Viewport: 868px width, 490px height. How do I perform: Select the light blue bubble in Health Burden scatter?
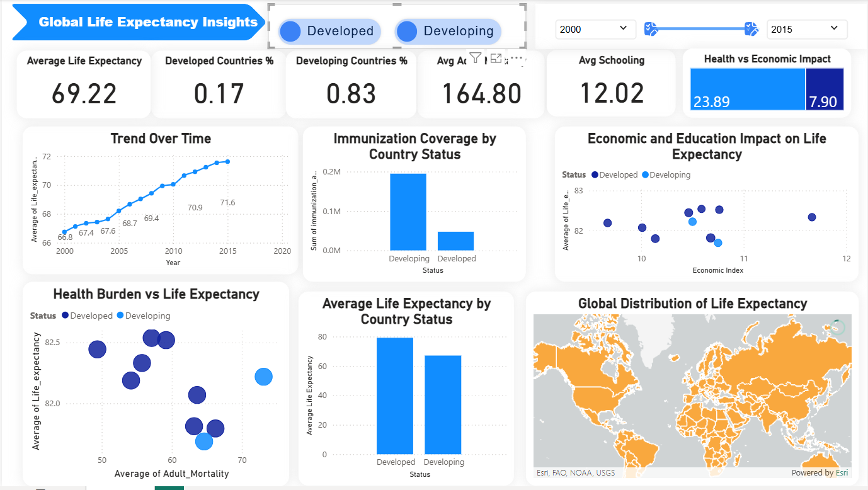263,377
